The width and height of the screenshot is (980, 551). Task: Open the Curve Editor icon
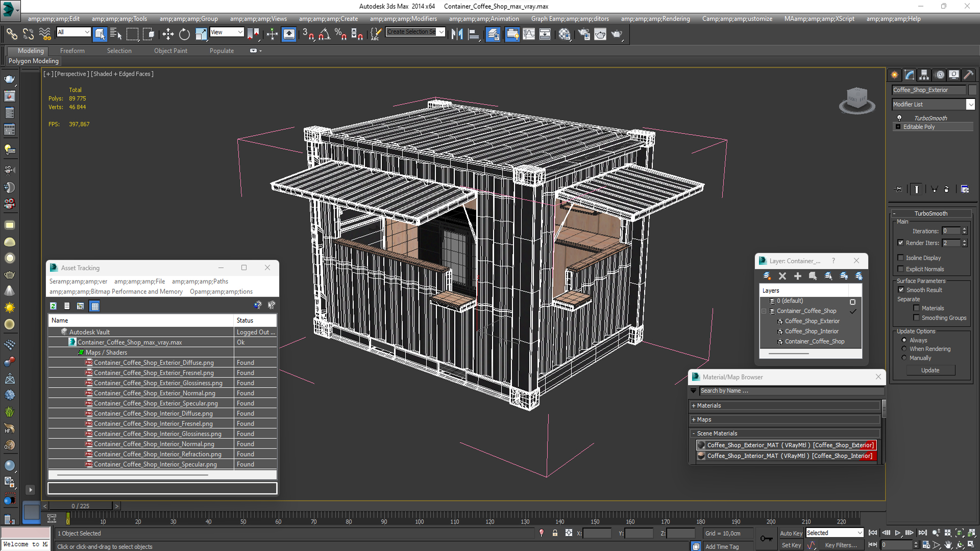click(529, 34)
